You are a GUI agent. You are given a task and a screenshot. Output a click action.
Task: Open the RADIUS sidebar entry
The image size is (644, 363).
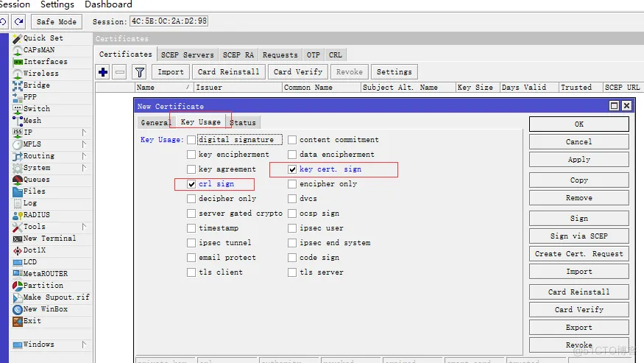[37, 215]
